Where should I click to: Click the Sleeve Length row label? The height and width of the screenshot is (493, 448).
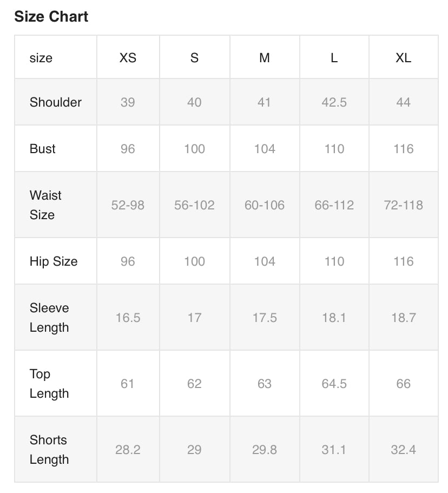49,318
